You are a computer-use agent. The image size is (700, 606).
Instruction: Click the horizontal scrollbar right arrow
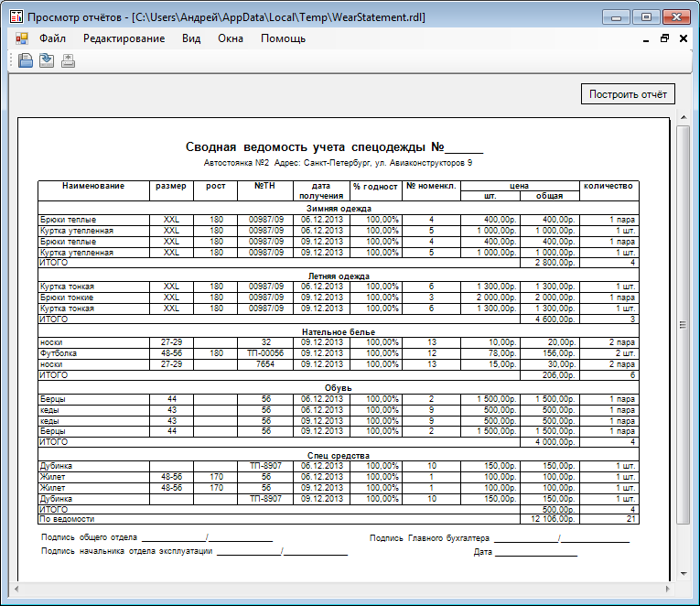coord(668,589)
